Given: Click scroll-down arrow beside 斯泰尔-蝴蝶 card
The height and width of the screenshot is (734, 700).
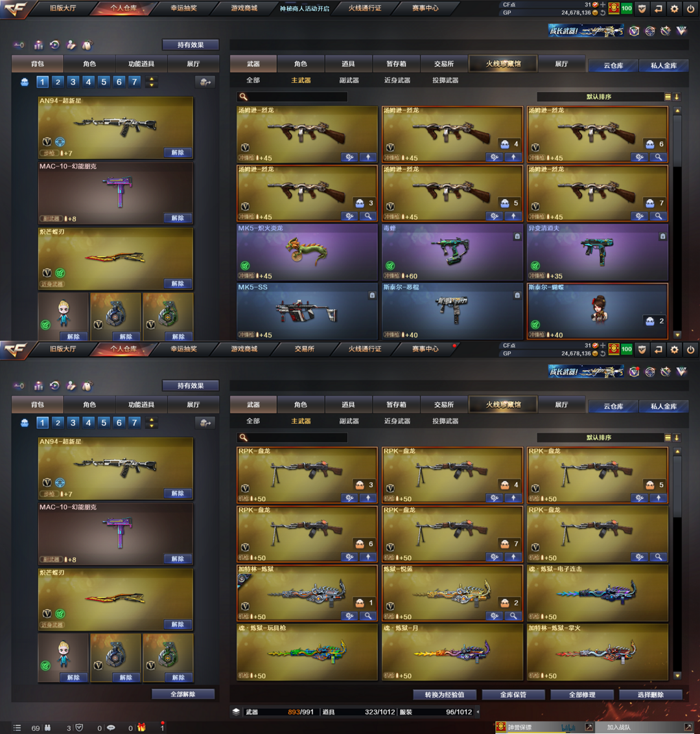Looking at the screenshot, I should coord(677,335).
